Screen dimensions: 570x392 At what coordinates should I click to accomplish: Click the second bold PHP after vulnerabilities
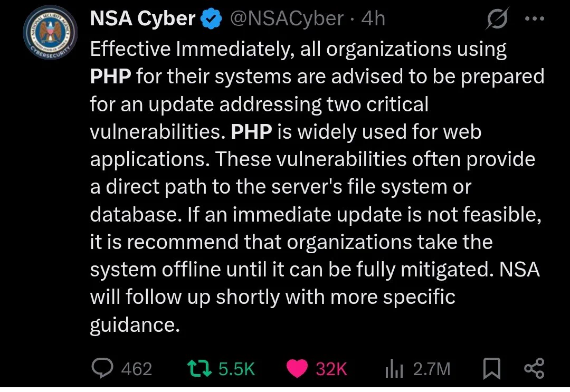pyautogui.click(x=251, y=131)
